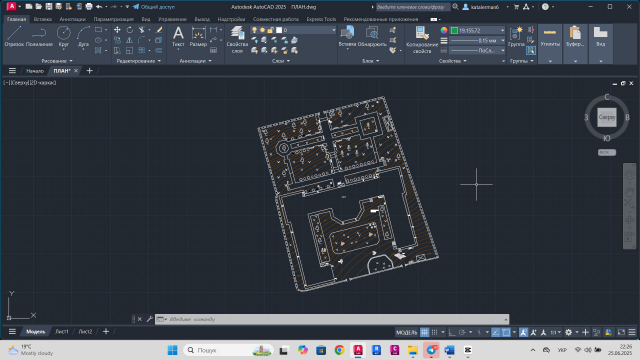Open the Утилиты panel button
640x360 pixels.
coord(550,44)
